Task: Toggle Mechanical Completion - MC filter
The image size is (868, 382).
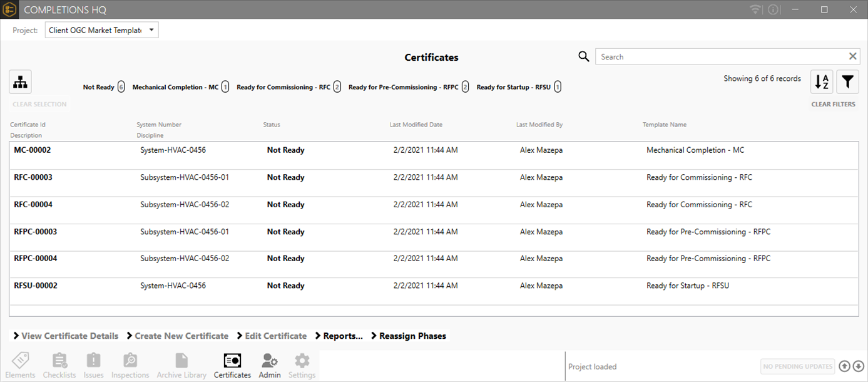Action: [x=180, y=87]
